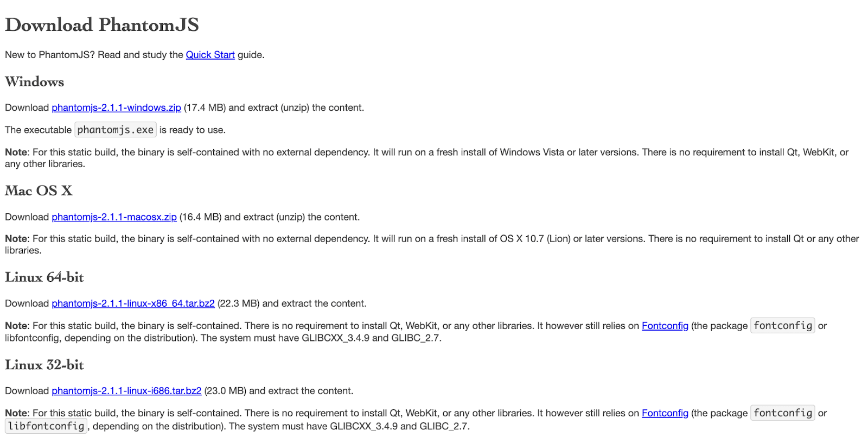The height and width of the screenshot is (443, 868).
Task: Click the phantomjs.exe code snippet
Action: click(x=115, y=130)
